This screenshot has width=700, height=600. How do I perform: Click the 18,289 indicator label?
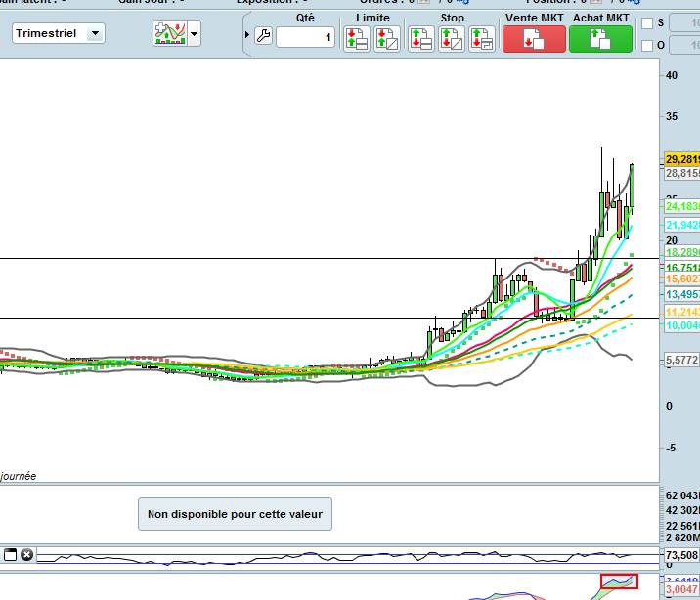(682, 252)
